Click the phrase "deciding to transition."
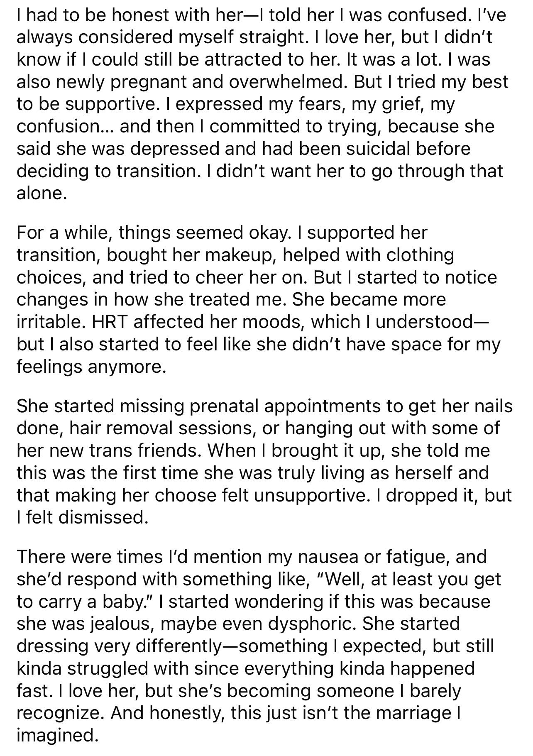 pos(104,171)
